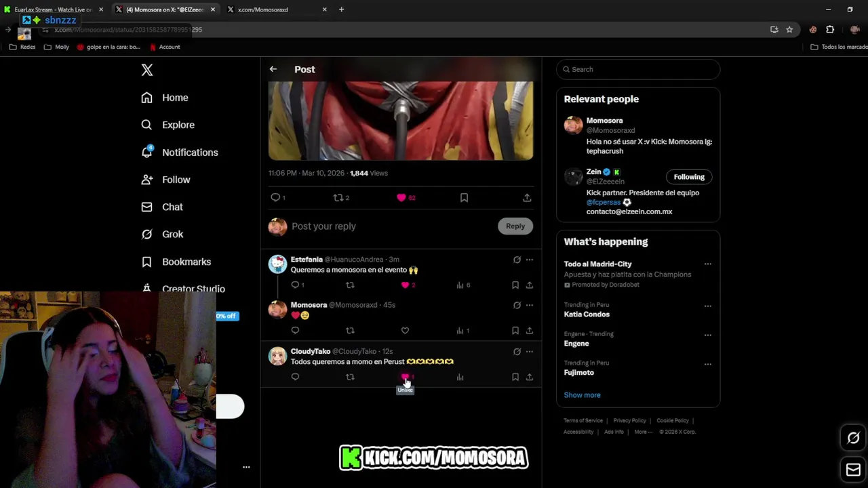This screenshot has height=488, width=868.
Task: Bookmark CloudyTako's comment
Action: pos(515,377)
